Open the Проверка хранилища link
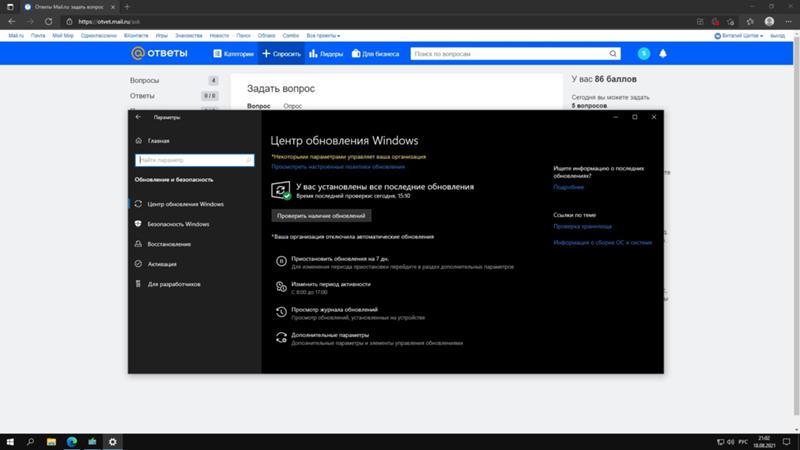The width and height of the screenshot is (800, 450). coord(582,227)
